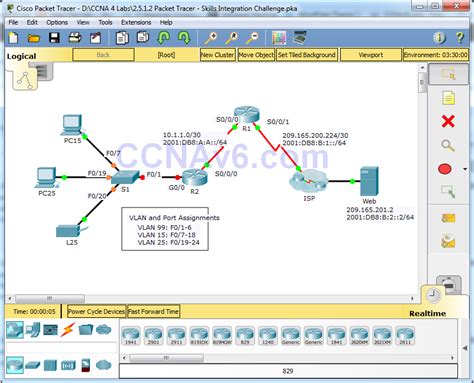
Task: Click the Redo green arrow
Action: pyautogui.click(x=184, y=38)
